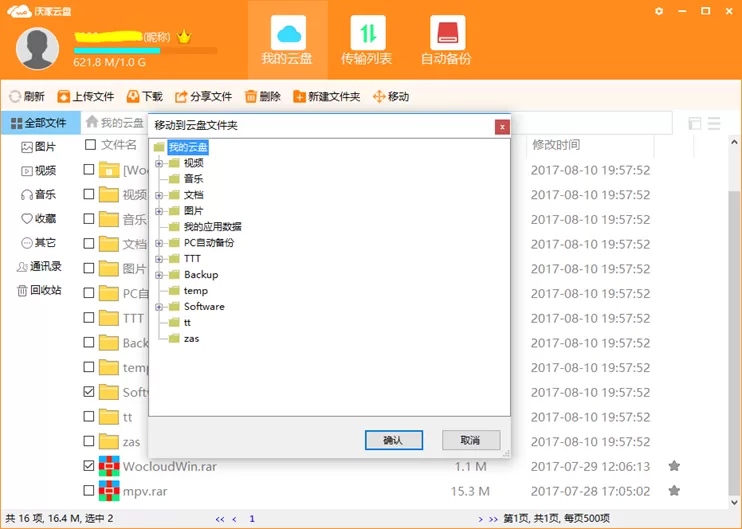Check the TTT folder row checkbox

[88, 317]
